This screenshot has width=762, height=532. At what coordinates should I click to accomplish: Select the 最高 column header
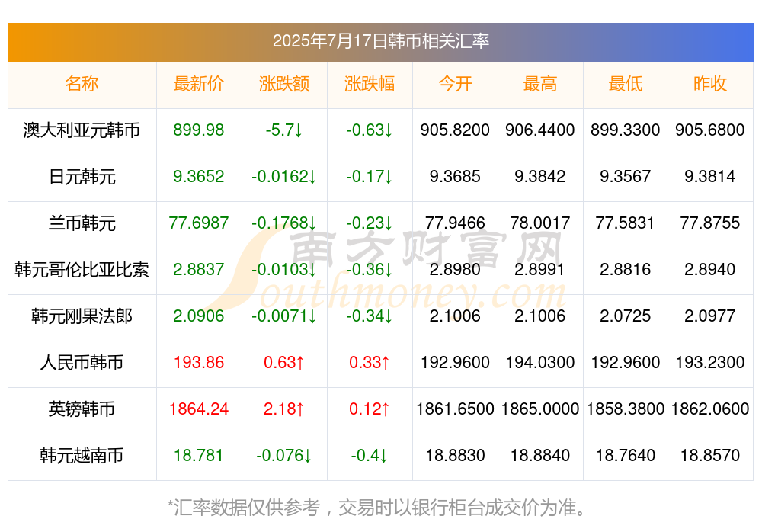pyautogui.click(x=540, y=84)
